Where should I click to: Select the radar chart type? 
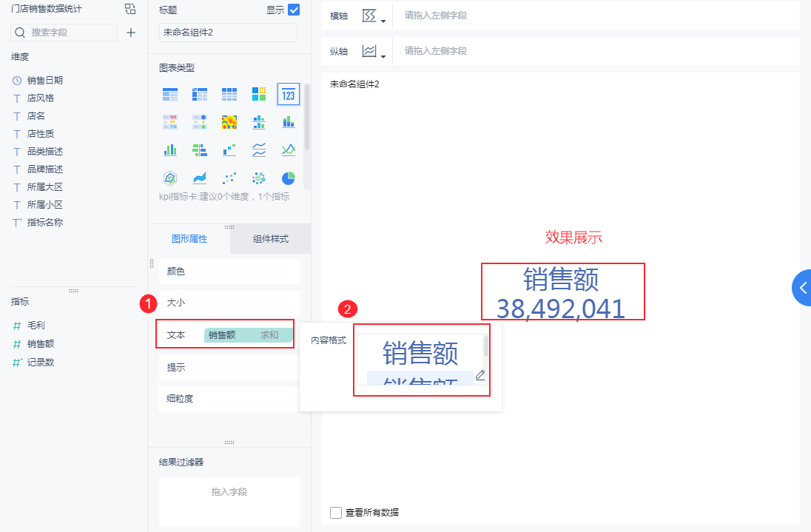tap(170, 178)
